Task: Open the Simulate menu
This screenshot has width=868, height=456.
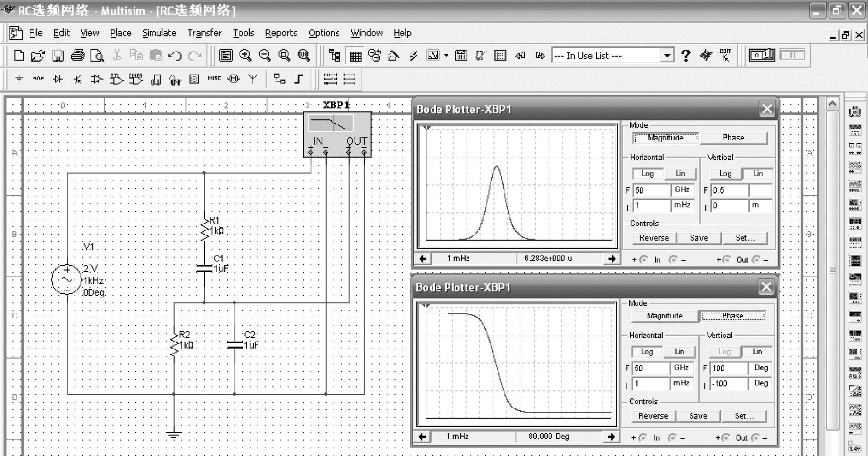Action: pos(159,33)
